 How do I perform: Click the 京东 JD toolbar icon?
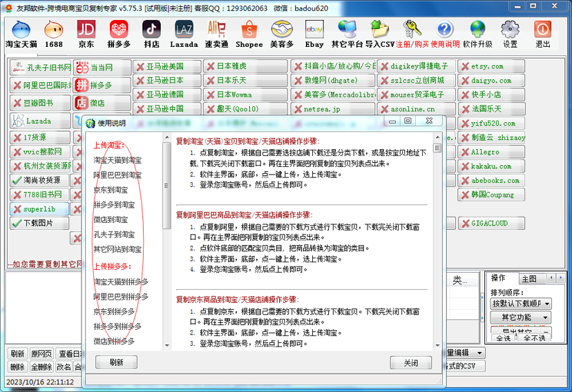86,34
